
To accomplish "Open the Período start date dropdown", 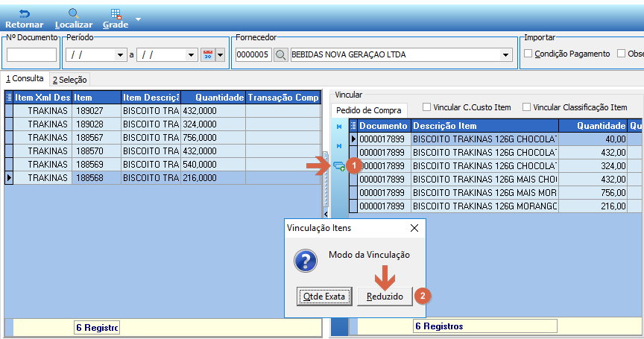I will click(x=120, y=54).
